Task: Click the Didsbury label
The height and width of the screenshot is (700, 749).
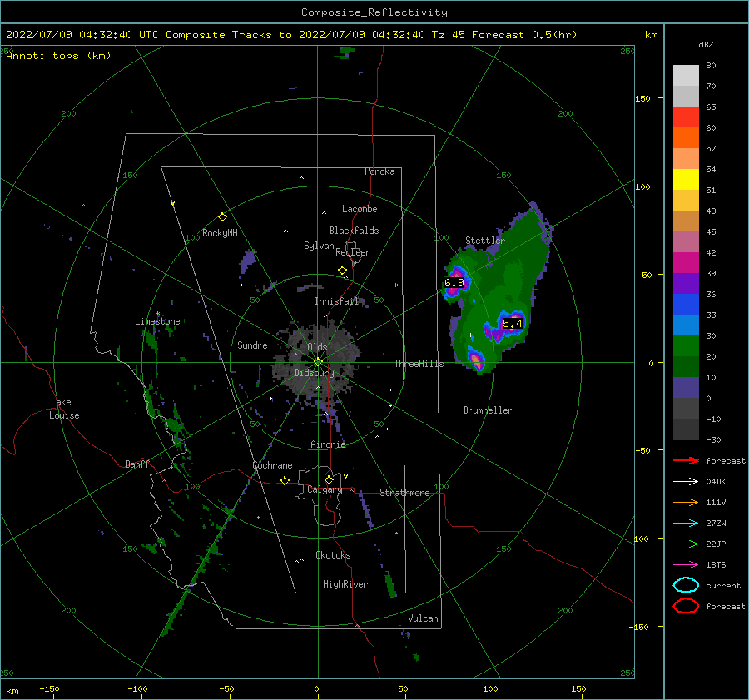Action: 314,373
